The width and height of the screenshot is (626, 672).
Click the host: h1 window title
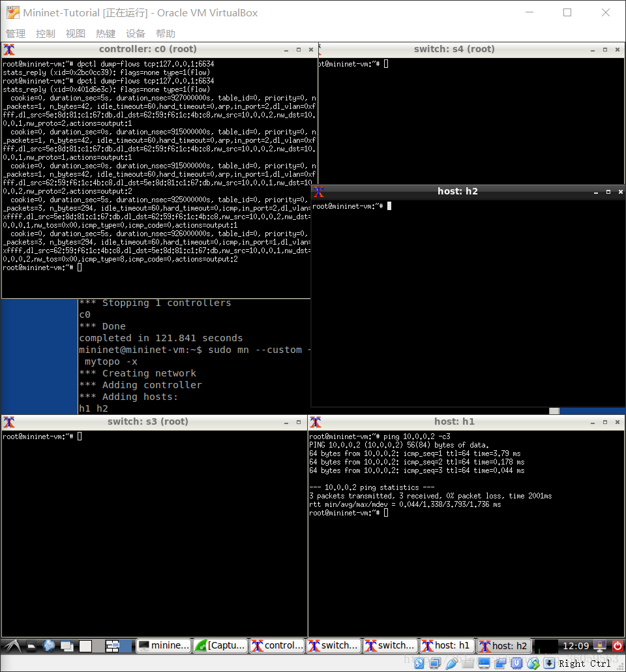pyautogui.click(x=455, y=421)
